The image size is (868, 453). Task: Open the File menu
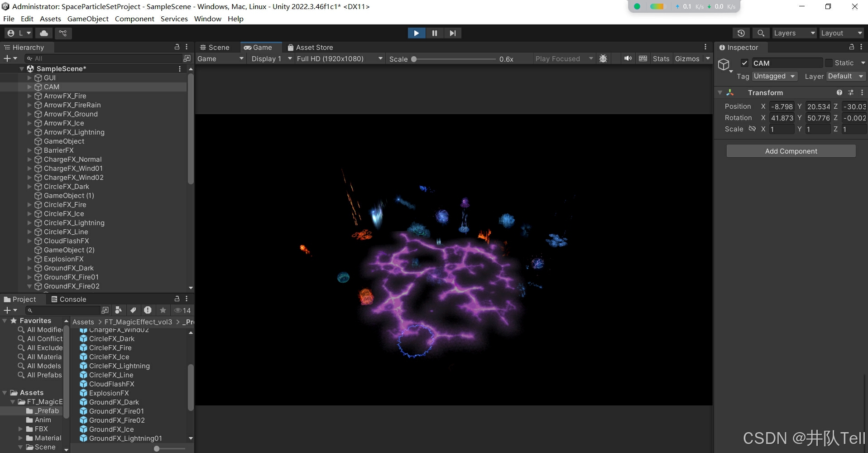[x=9, y=19]
